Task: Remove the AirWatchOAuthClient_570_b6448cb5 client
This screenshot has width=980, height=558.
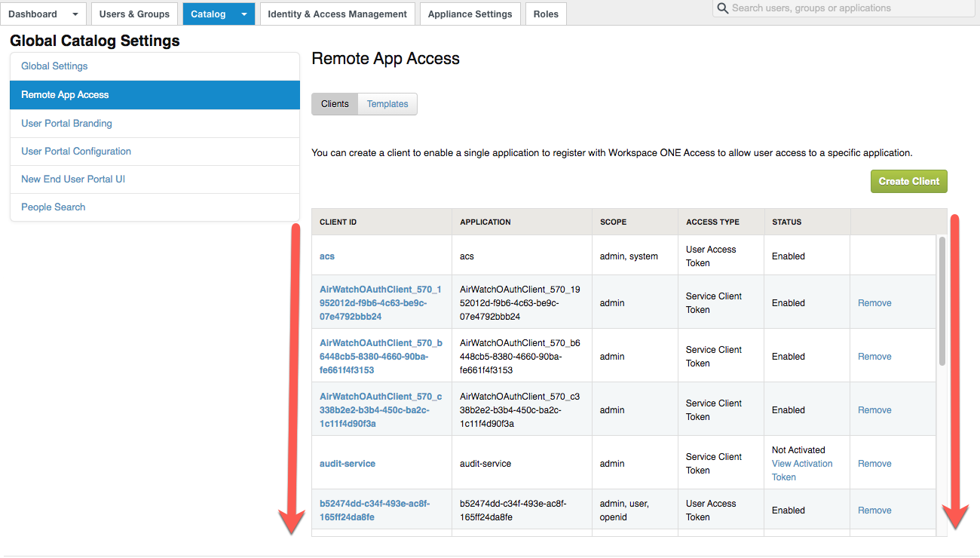Action: [874, 357]
